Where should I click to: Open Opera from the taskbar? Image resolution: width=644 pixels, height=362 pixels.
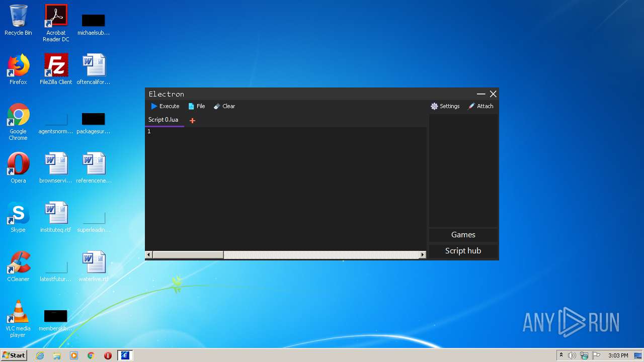[x=108, y=355]
